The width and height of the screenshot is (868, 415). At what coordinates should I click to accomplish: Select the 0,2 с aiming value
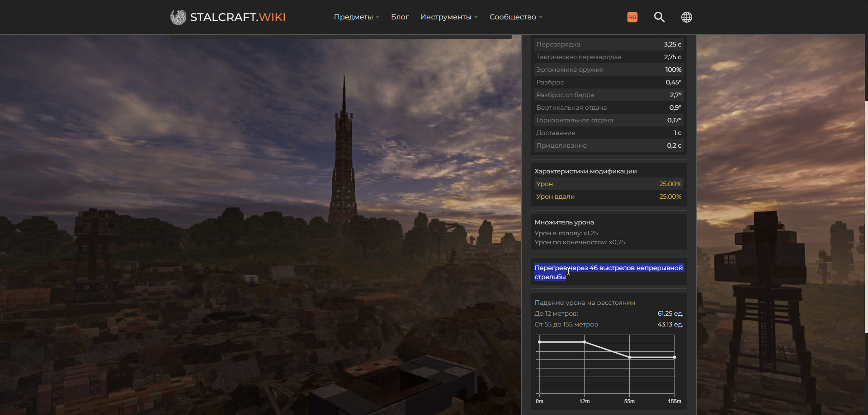[x=674, y=145]
